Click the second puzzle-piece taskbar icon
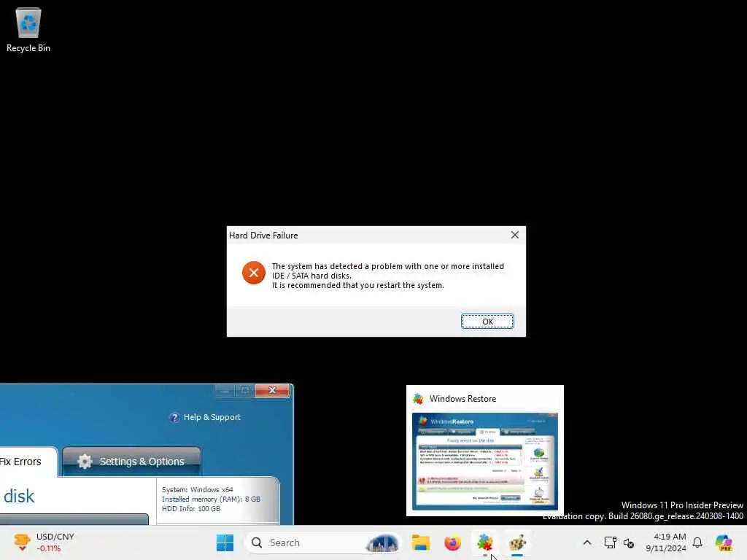 pos(517,542)
